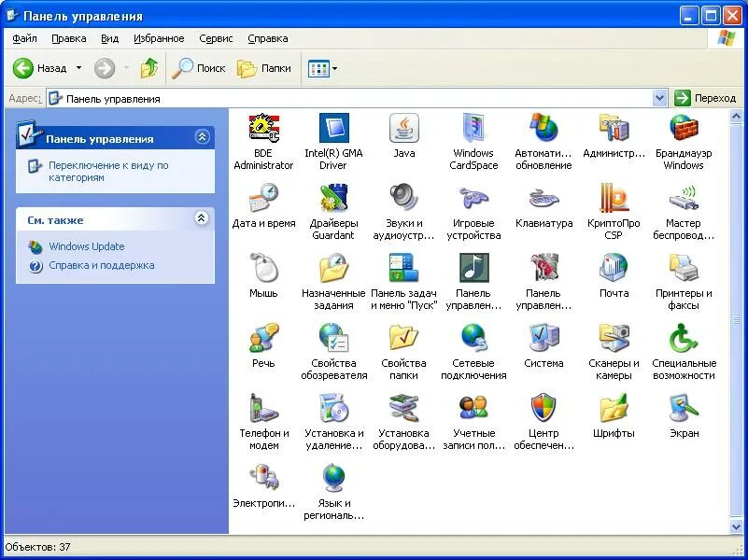The height and width of the screenshot is (560, 748).
Task: Open Специальные возможности icon
Action: coord(684,338)
